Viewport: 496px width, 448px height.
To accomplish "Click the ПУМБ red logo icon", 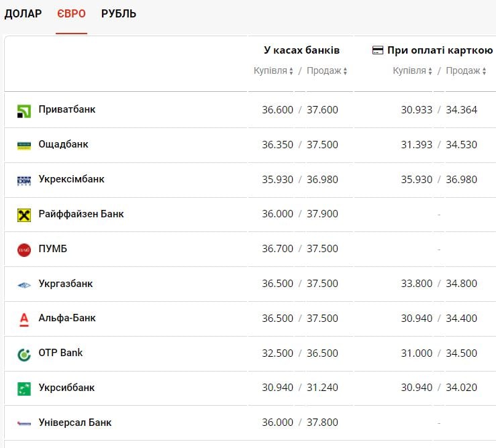I will pyautogui.click(x=24, y=250).
